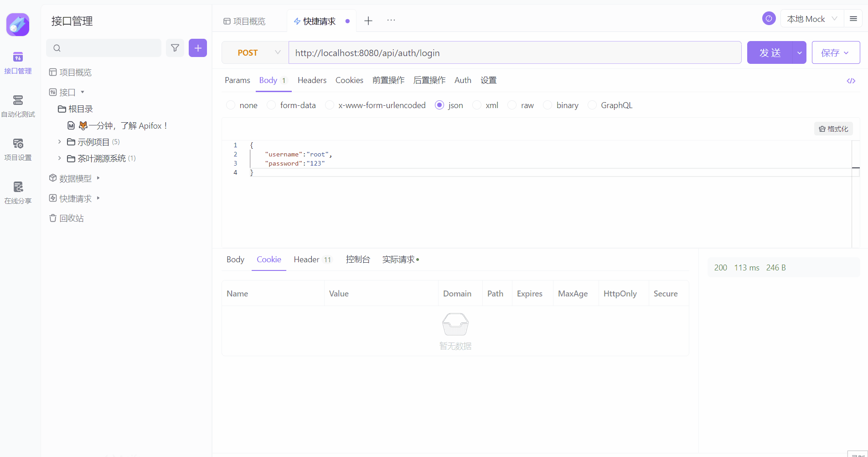Open the POST method dropdown

tap(255, 53)
